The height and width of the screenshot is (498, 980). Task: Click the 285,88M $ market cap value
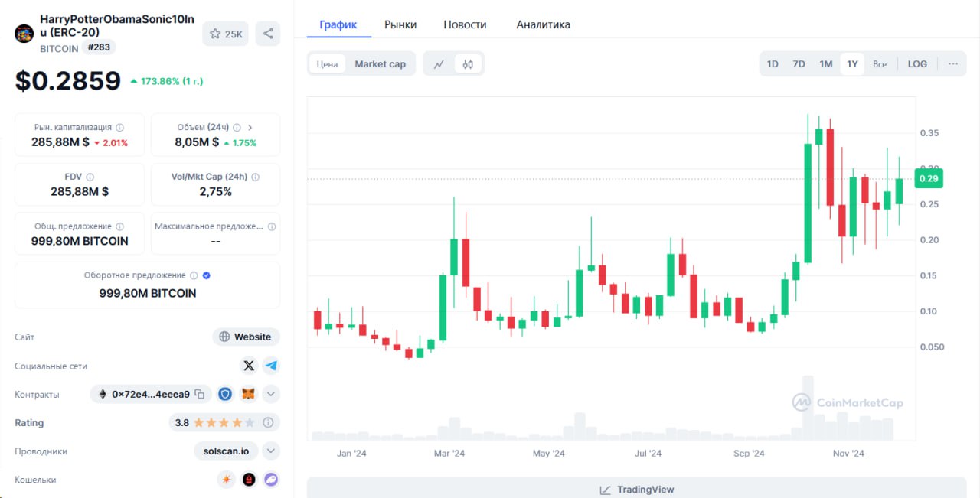click(60, 142)
